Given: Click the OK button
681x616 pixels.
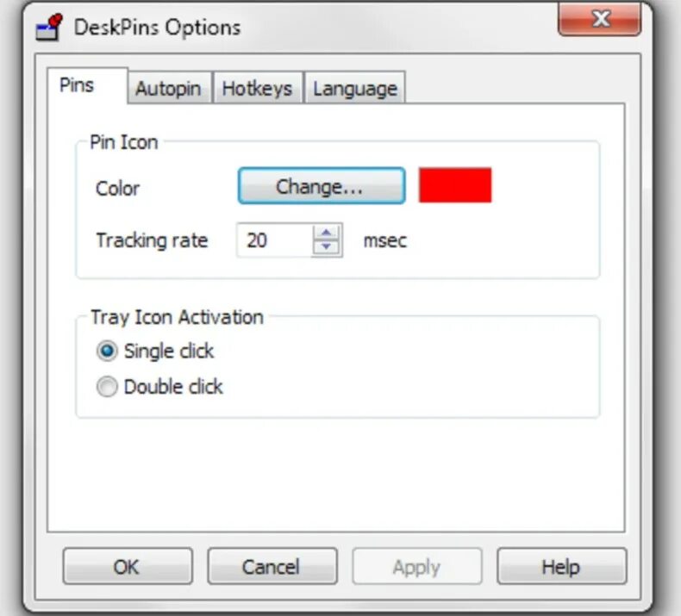Looking at the screenshot, I should click(128, 566).
